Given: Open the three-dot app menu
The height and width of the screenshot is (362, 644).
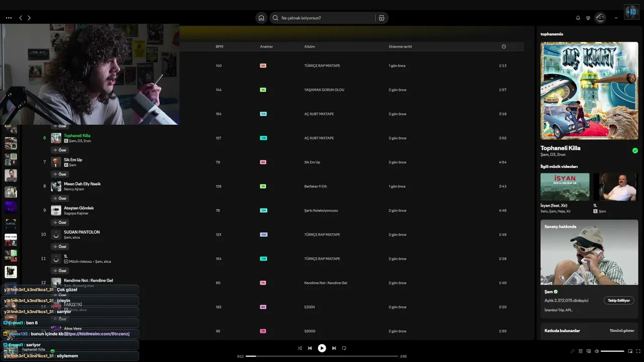Looking at the screenshot, I should 9,18.
